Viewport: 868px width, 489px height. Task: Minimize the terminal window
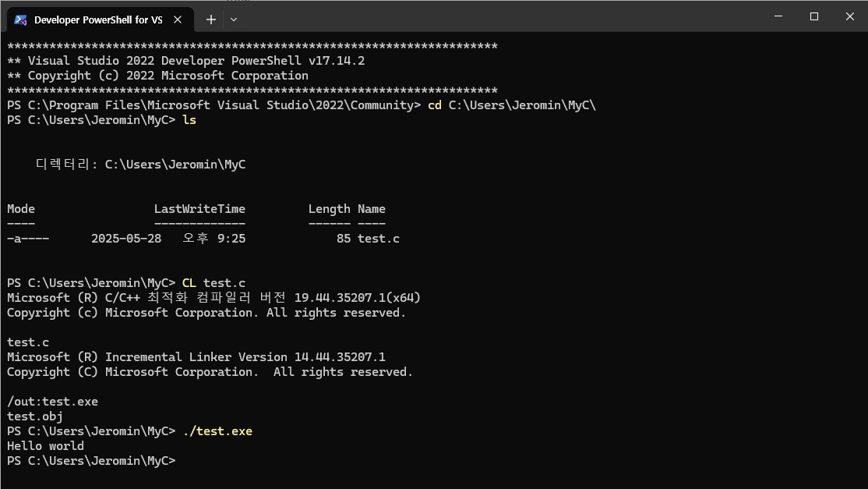[x=778, y=16]
